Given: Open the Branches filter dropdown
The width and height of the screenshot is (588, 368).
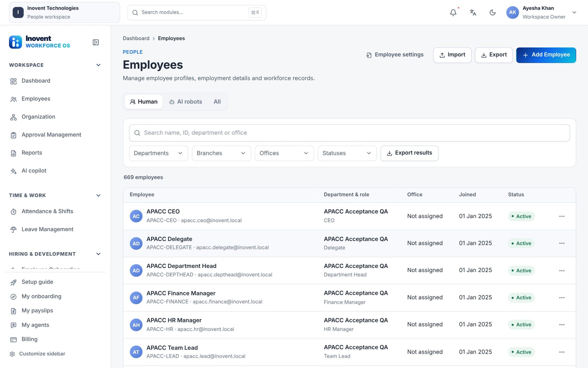Looking at the screenshot, I should [221, 153].
